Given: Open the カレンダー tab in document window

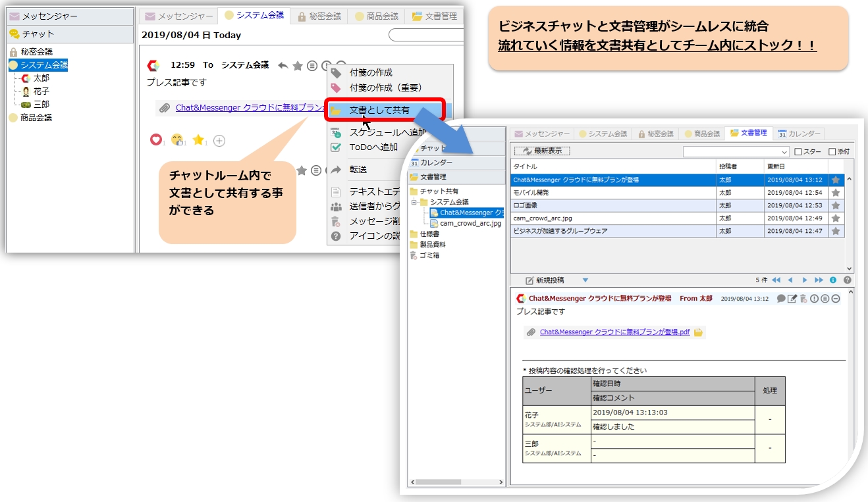Looking at the screenshot, I should [x=798, y=134].
